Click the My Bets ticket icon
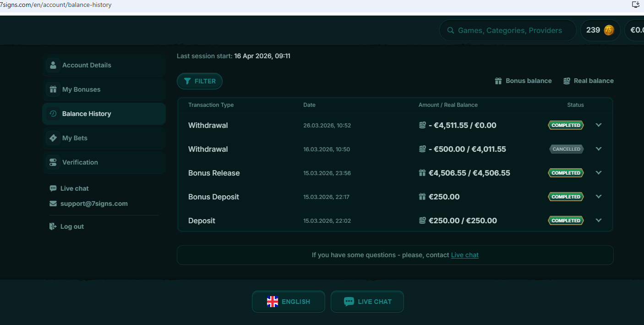The width and height of the screenshot is (644, 325). click(x=53, y=138)
